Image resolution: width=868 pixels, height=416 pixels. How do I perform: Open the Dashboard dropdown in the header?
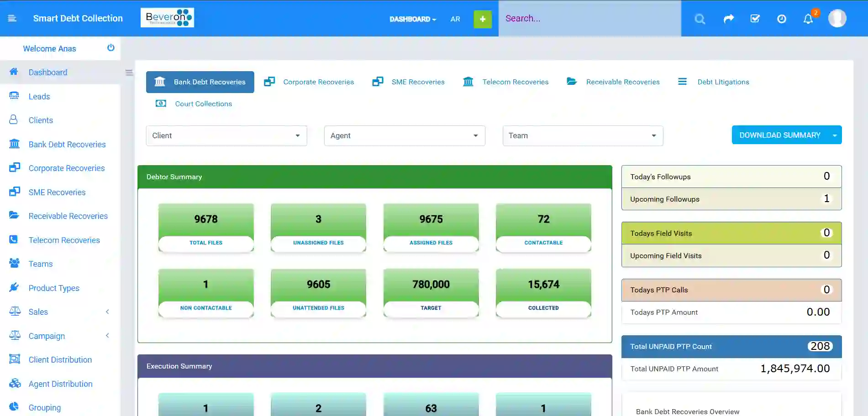(412, 19)
